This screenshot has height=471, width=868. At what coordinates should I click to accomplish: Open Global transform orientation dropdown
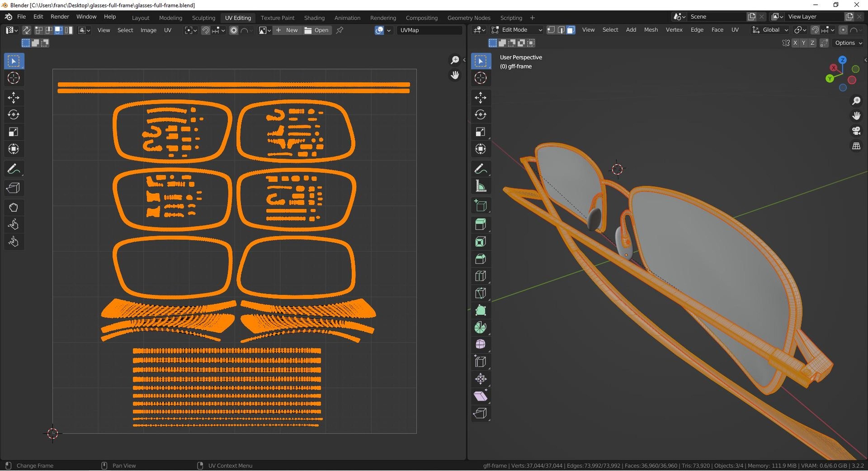pos(770,30)
